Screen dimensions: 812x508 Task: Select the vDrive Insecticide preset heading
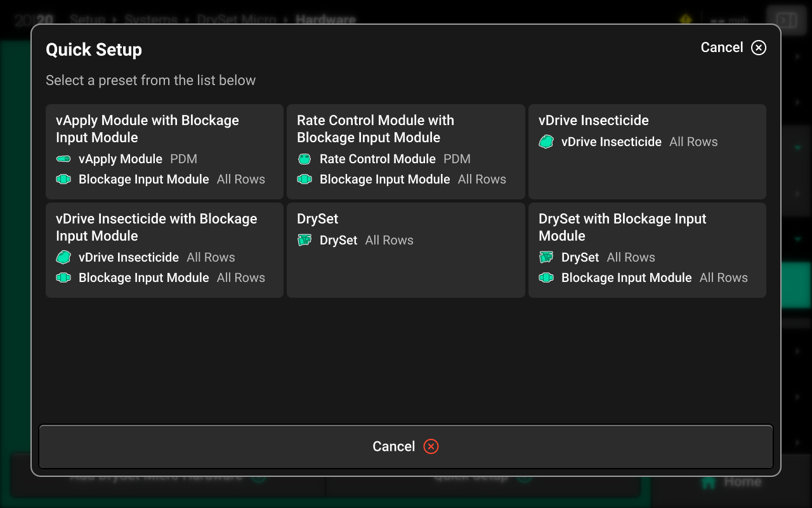tap(593, 120)
